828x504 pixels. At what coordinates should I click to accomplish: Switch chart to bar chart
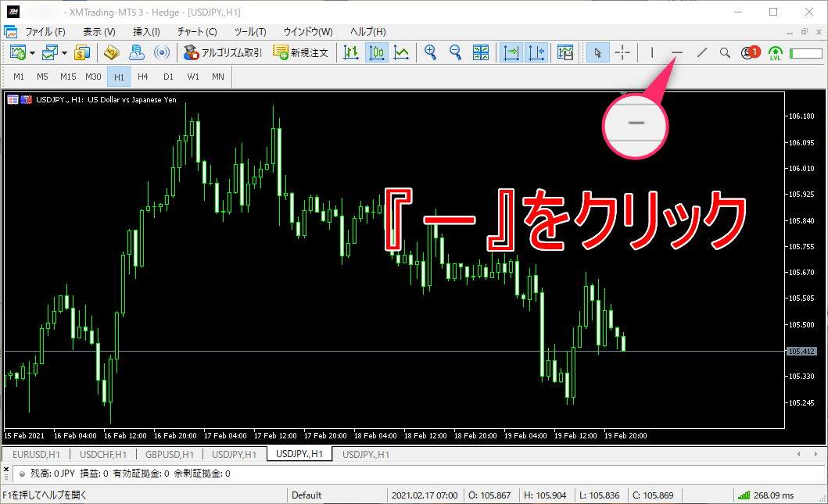coord(350,53)
